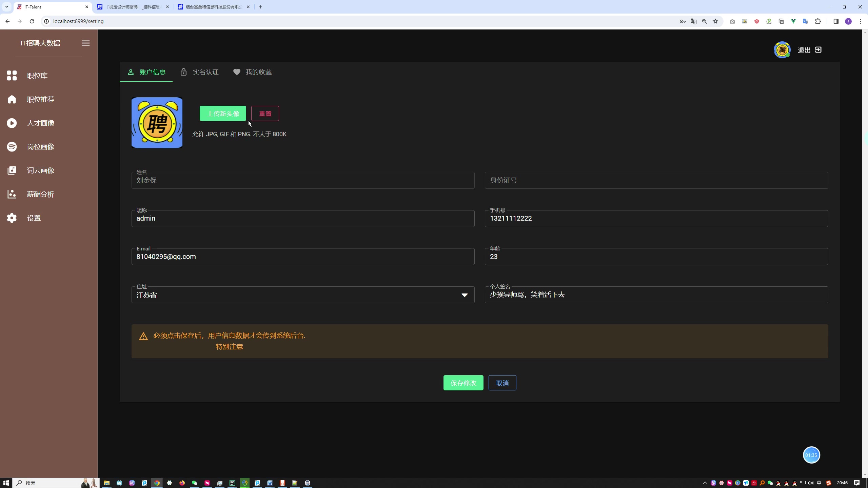This screenshot has height=488, width=868.
Task: Click the large avatar image thumbnail
Action: tap(157, 123)
